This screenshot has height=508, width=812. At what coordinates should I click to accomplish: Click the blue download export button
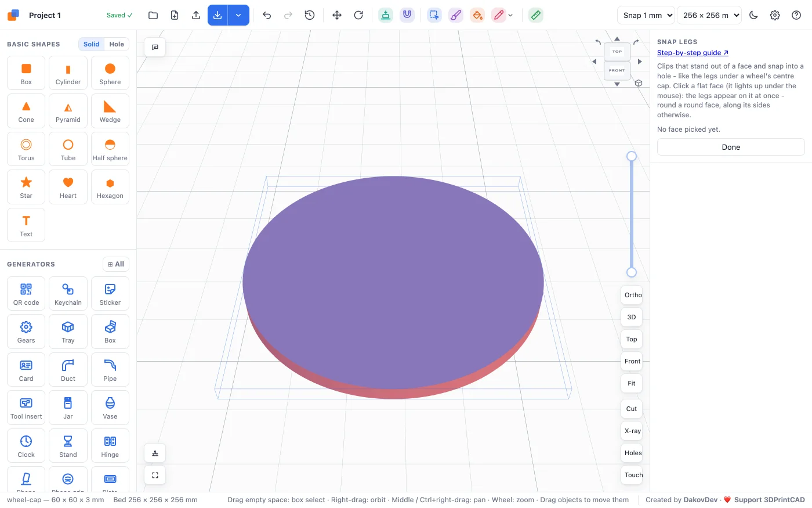[217, 15]
